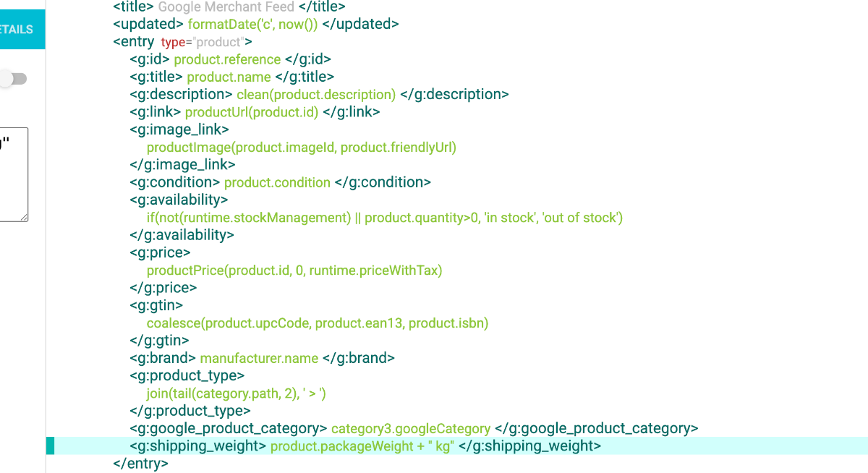Click the teal gutter marker on highlighted line
The width and height of the screenshot is (868, 473).
50,446
